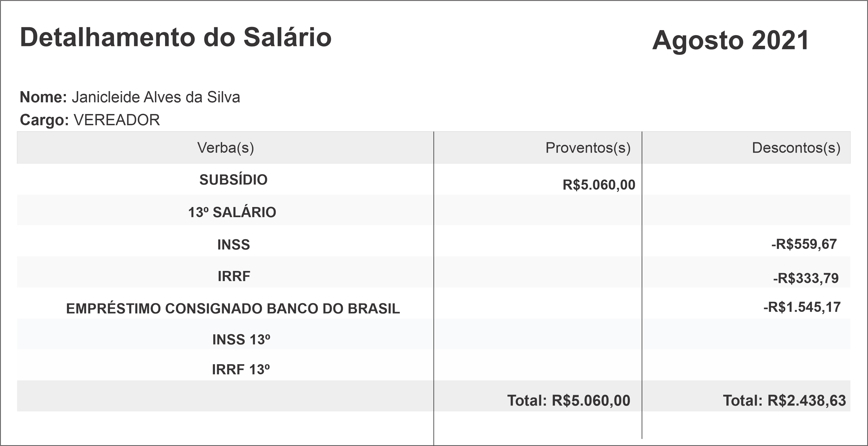Click the "Verba(s)" column header

pyautogui.click(x=225, y=148)
